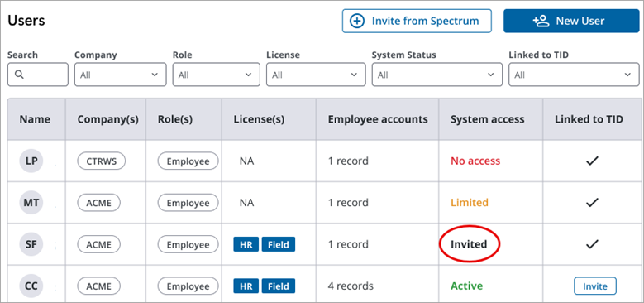The width and height of the screenshot is (644, 303).
Task: Select the LP user avatar
Action: coord(31,161)
